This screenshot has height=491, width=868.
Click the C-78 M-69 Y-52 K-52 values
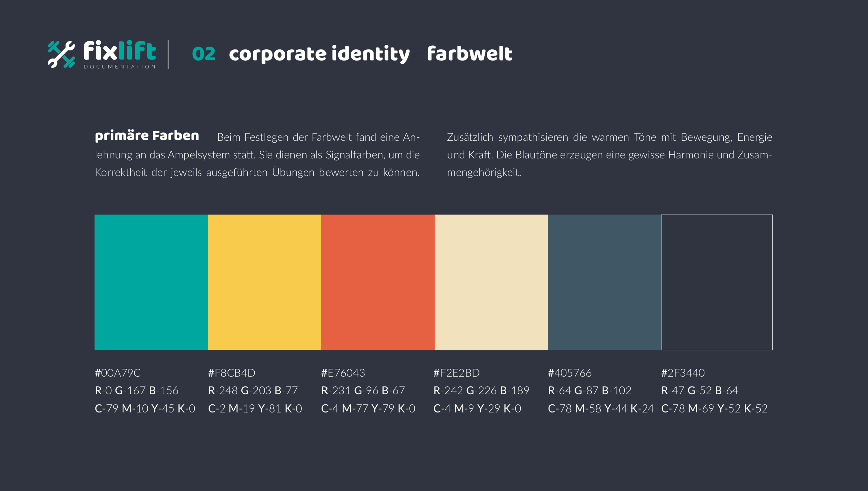tap(714, 408)
